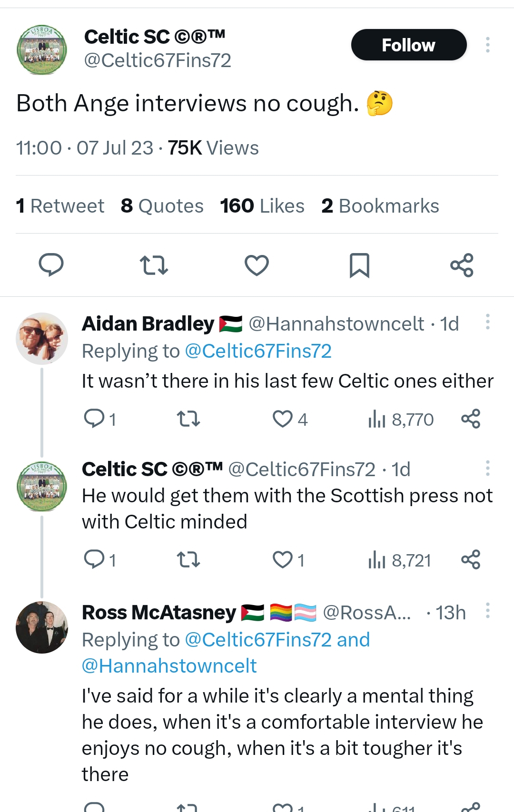Open more options for main tweet

click(488, 45)
